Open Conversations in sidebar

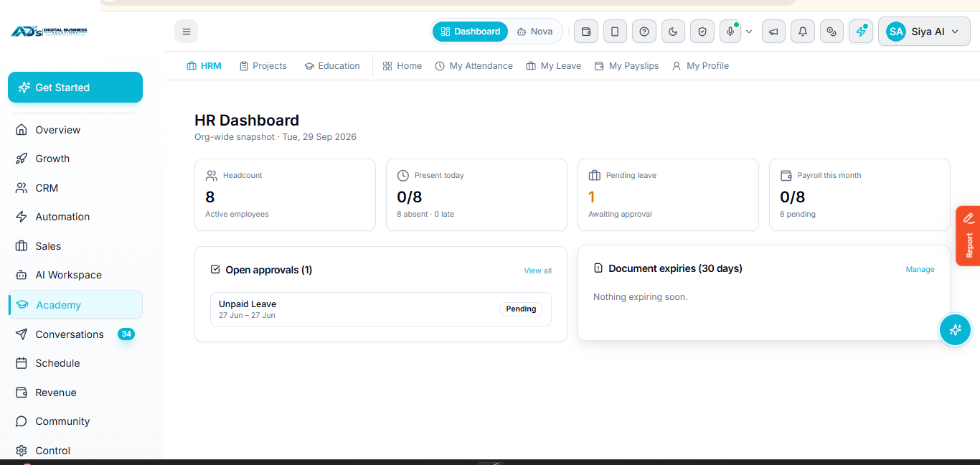[75, 334]
